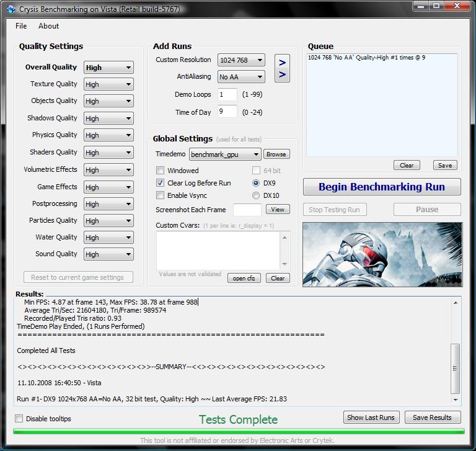The image size is (476, 451).
Task: Minimize the benchmarking window
Action: pyautogui.click(x=421, y=6)
